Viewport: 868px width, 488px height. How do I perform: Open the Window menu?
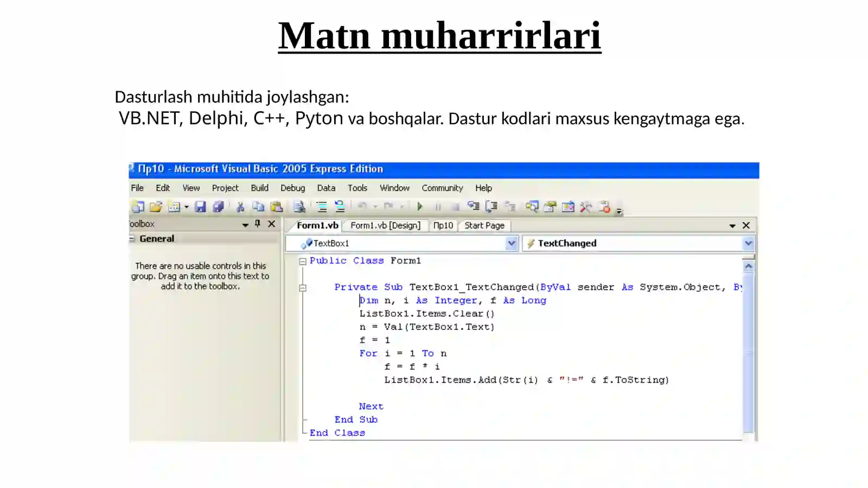(394, 188)
